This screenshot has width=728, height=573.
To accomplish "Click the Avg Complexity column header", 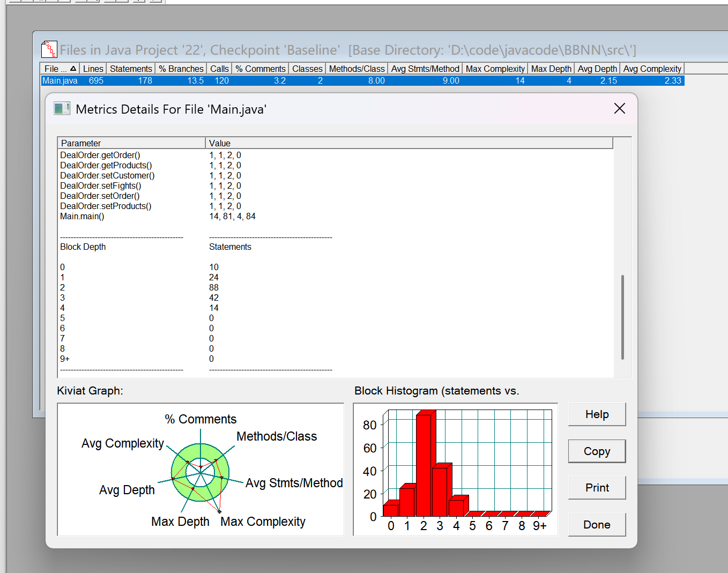I will pos(652,69).
